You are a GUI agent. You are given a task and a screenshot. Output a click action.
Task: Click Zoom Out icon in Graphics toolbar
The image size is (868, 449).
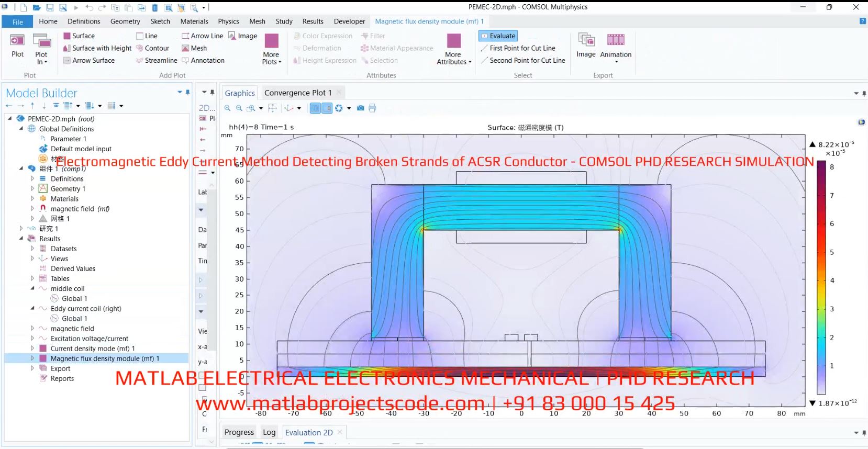tap(239, 108)
